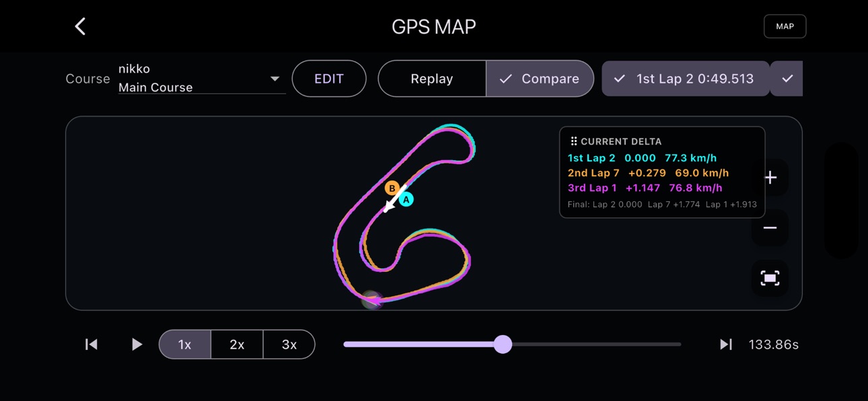Skip to end of replay
Screen dimensions: 868x401
(x=725, y=344)
